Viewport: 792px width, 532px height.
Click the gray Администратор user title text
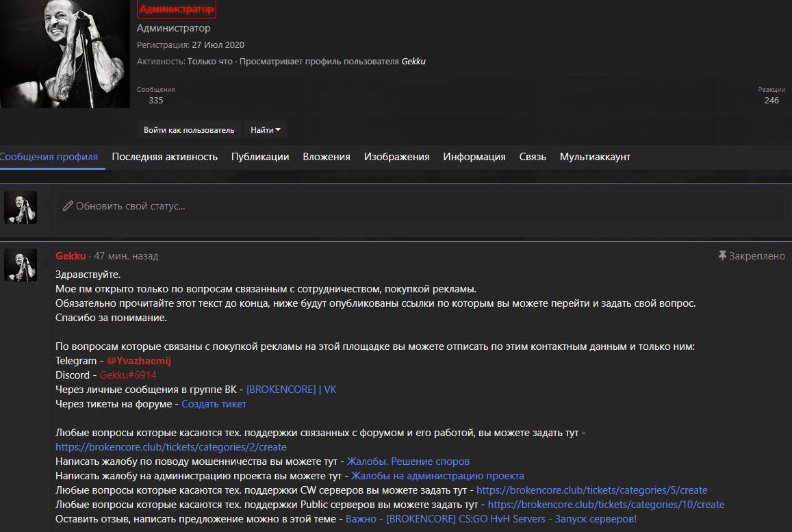174,28
